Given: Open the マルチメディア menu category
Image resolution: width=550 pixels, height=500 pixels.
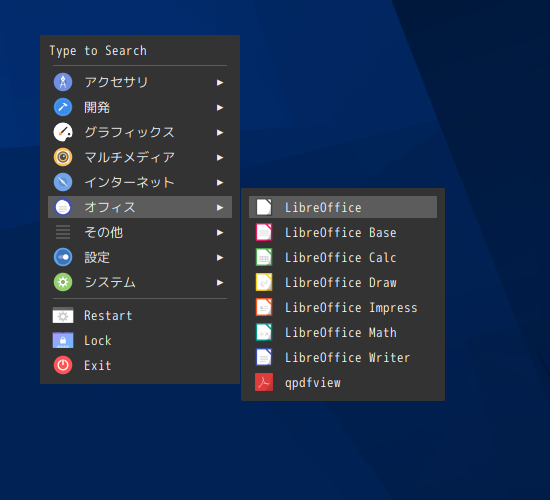Looking at the screenshot, I should coord(140,157).
